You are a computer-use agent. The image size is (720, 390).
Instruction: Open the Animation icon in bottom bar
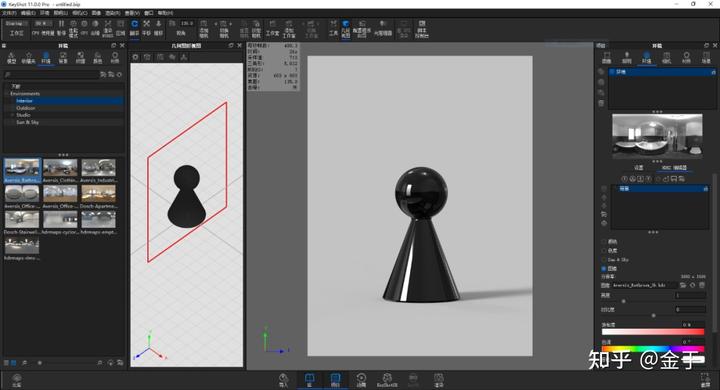(361, 380)
